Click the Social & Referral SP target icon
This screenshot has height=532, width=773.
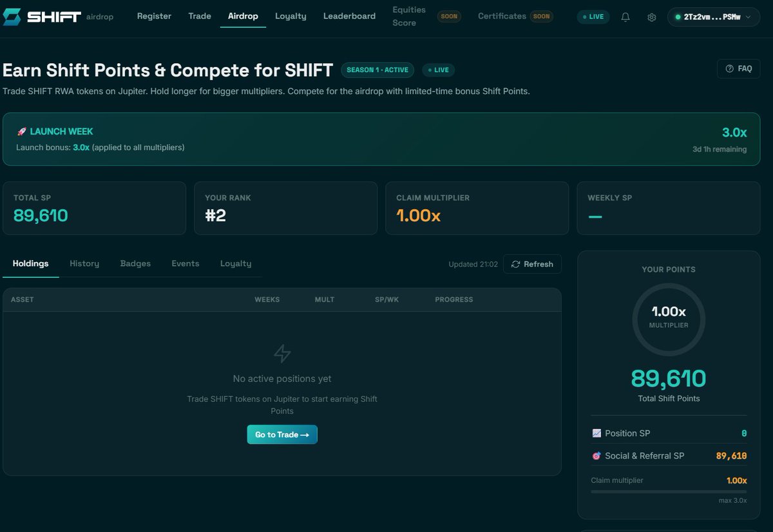click(x=596, y=456)
